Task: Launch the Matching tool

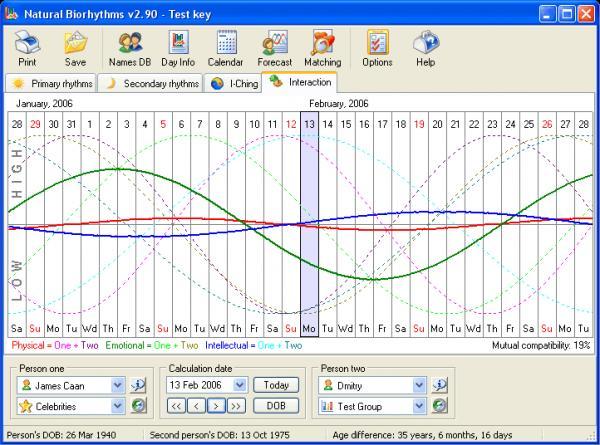Action: pyautogui.click(x=323, y=49)
